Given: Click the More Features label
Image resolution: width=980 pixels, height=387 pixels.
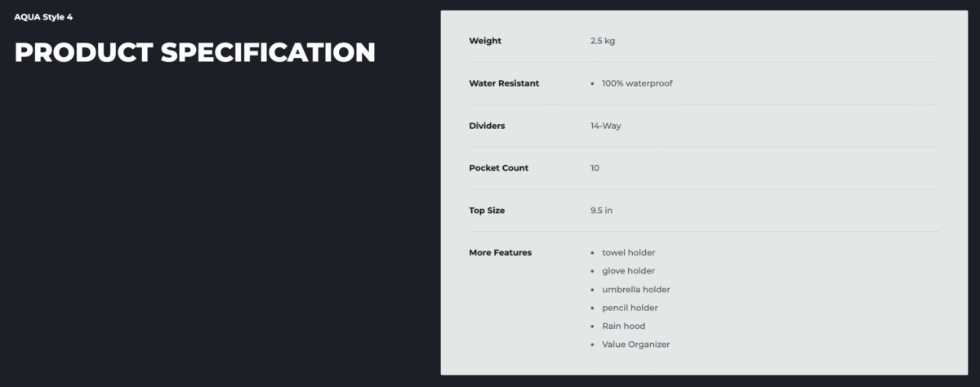Looking at the screenshot, I should point(500,253).
